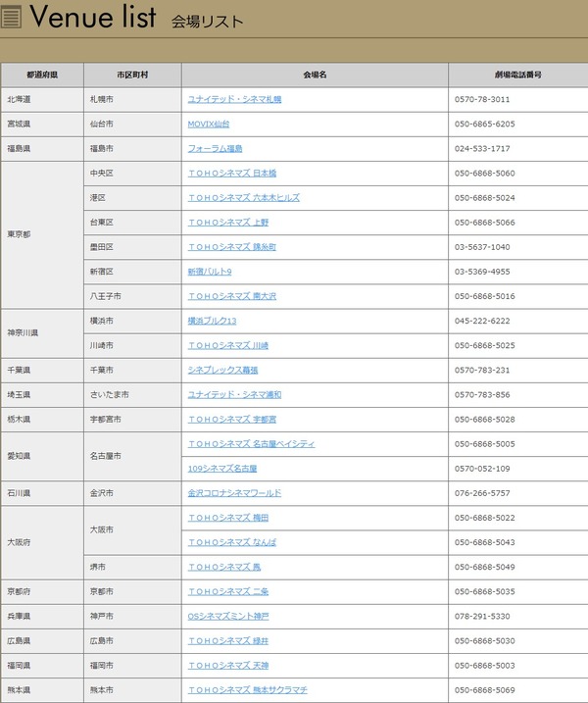Click the Venue list page heading
The width and height of the screenshot is (588, 703).
[93, 17]
